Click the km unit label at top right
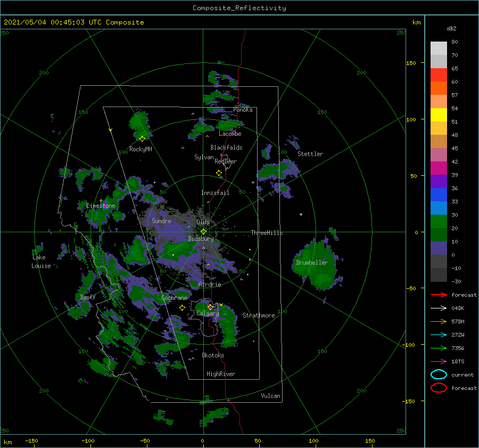 click(416, 22)
